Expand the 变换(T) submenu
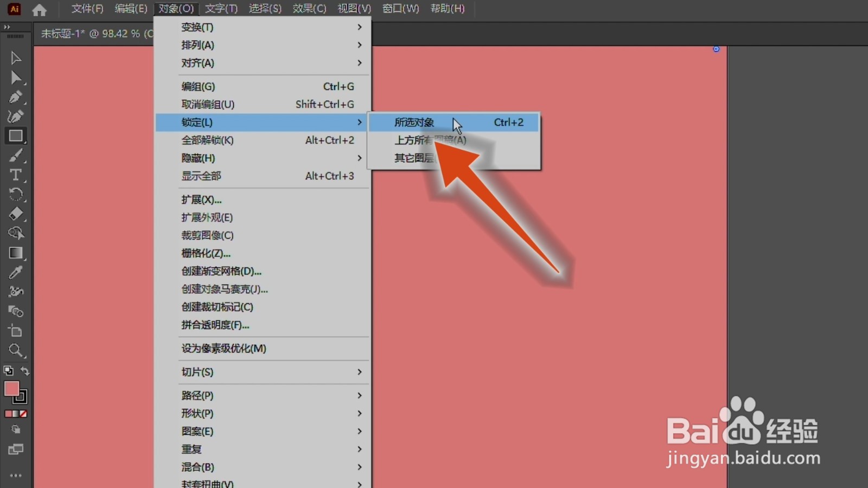 point(263,27)
